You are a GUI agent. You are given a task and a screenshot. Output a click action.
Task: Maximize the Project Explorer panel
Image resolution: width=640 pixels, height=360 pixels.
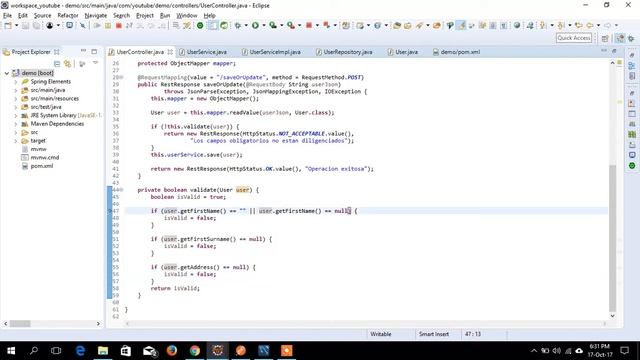(94, 51)
